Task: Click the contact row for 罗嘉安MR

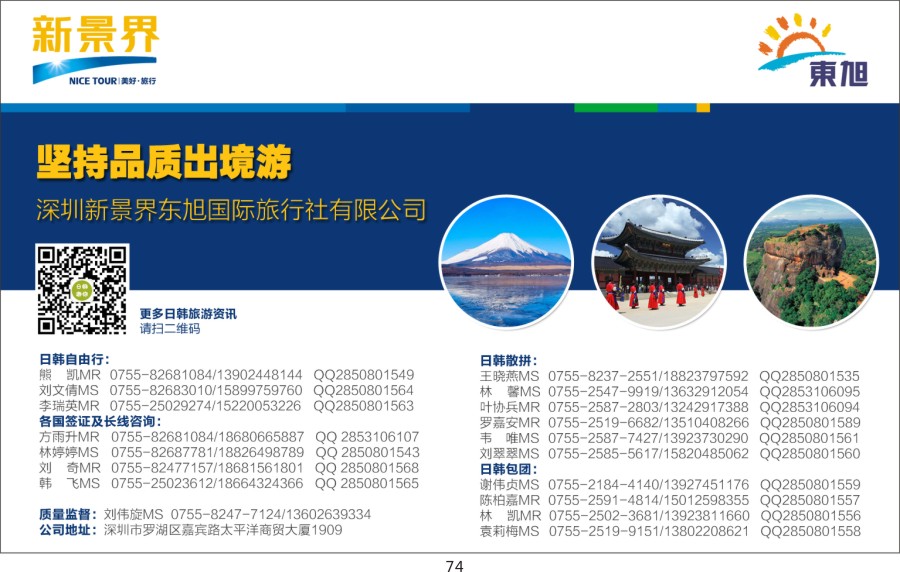Action: [670, 423]
